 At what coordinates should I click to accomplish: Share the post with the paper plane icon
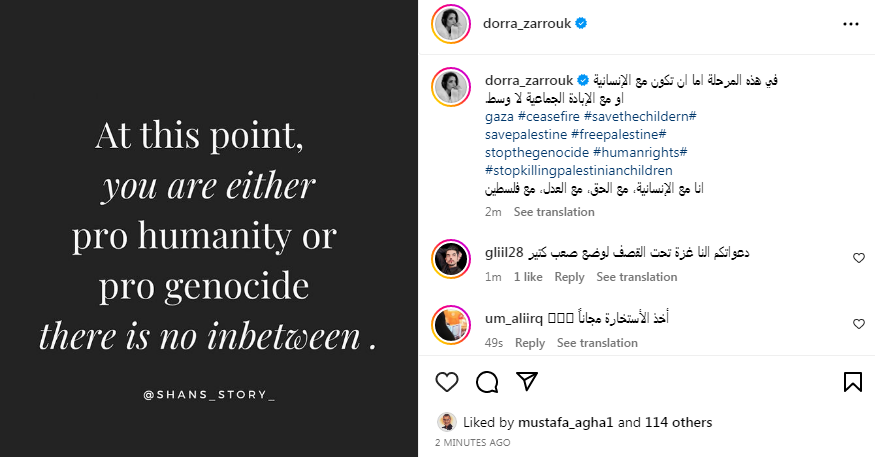coord(527,381)
